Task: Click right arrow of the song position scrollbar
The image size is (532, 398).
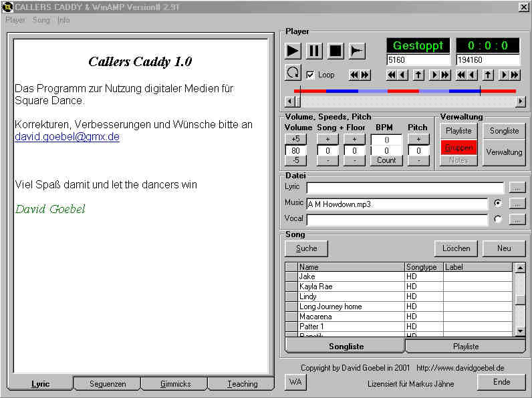Action: click(520, 102)
